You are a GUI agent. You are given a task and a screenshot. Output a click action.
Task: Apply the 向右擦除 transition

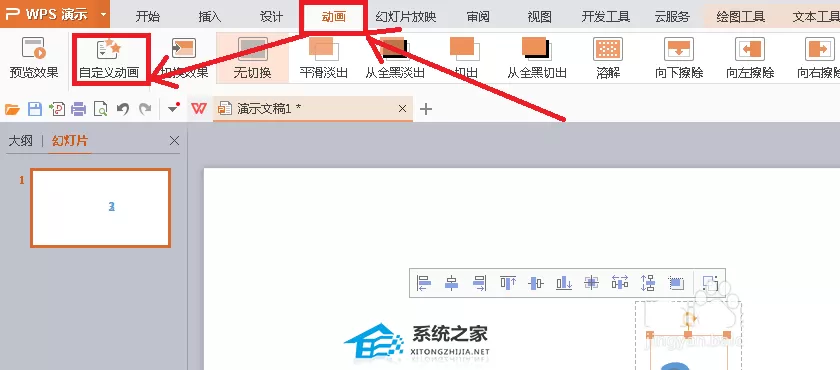[x=818, y=58]
